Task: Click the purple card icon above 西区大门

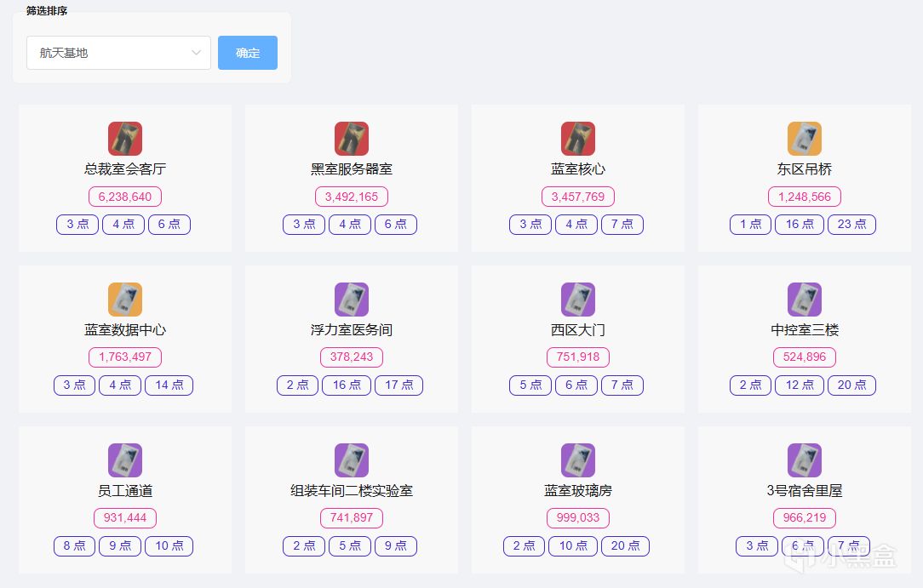Action: click(x=578, y=300)
